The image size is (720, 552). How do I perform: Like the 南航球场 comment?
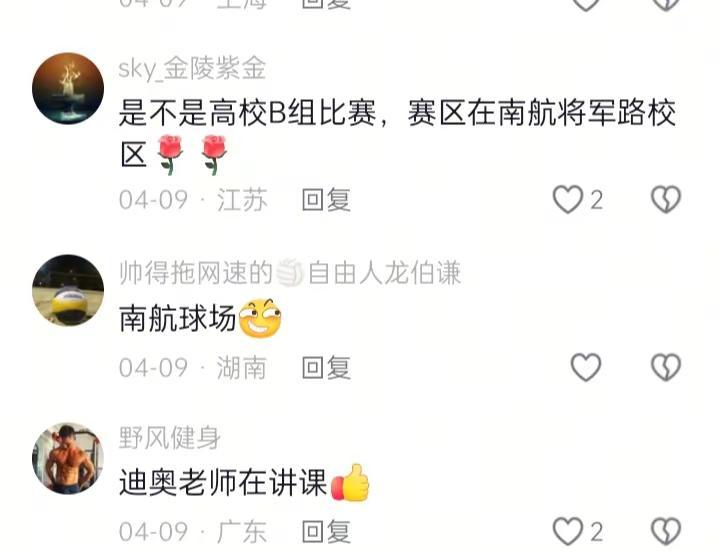[x=585, y=367]
